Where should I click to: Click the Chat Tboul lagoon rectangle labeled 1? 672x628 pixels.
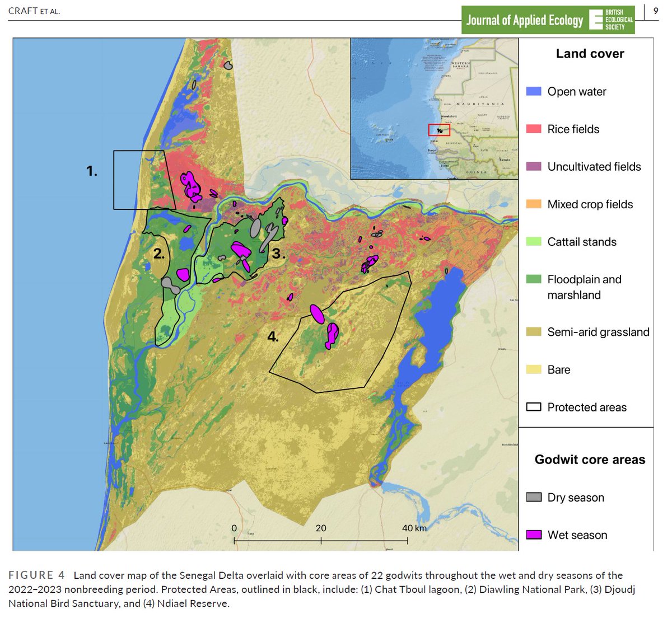[137, 179]
